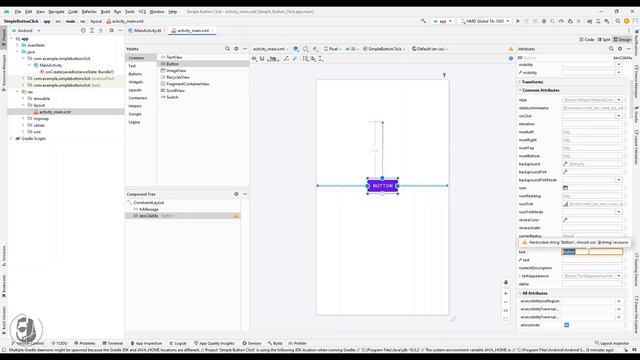Image resolution: width=640 pixels, height=360 pixels.
Task: Search the Palette with magnifier icon
Action: click(x=227, y=49)
